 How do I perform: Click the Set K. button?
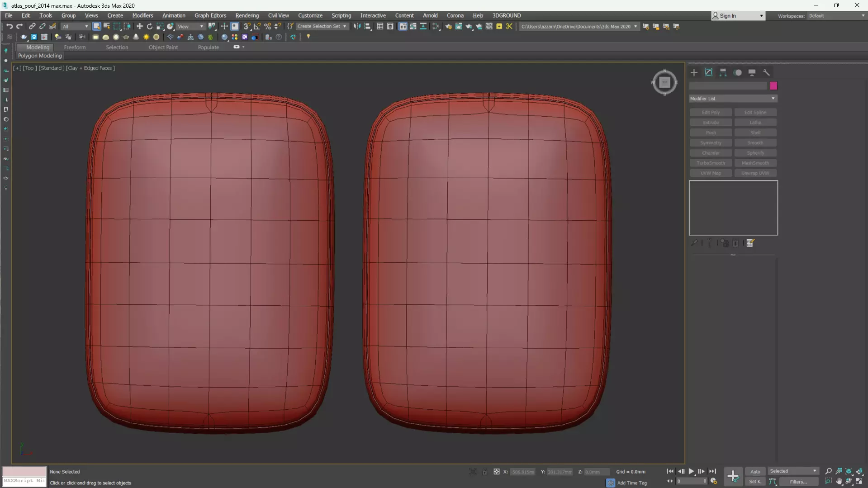tap(755, 482)
